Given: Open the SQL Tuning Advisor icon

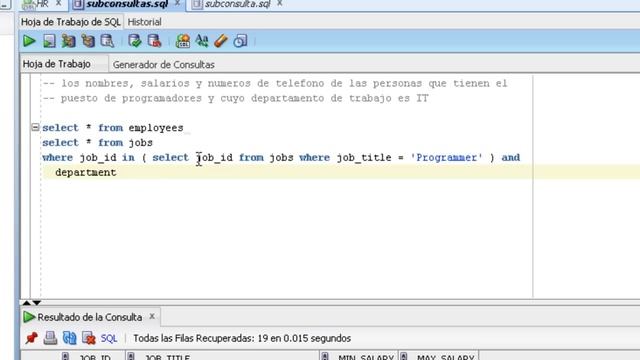Looking at the screenshot, I should [107, 41].
